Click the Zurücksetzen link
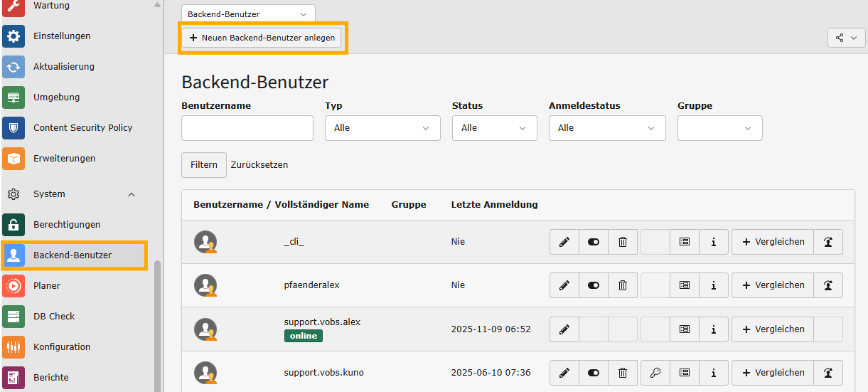This screenshot has height=392, width=868. pos(259,165)
